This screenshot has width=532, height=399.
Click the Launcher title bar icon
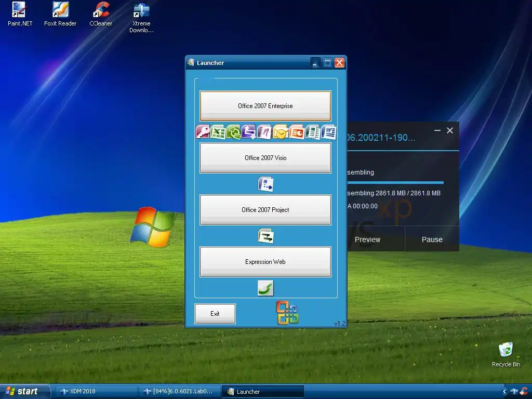(x=191, y=62)
